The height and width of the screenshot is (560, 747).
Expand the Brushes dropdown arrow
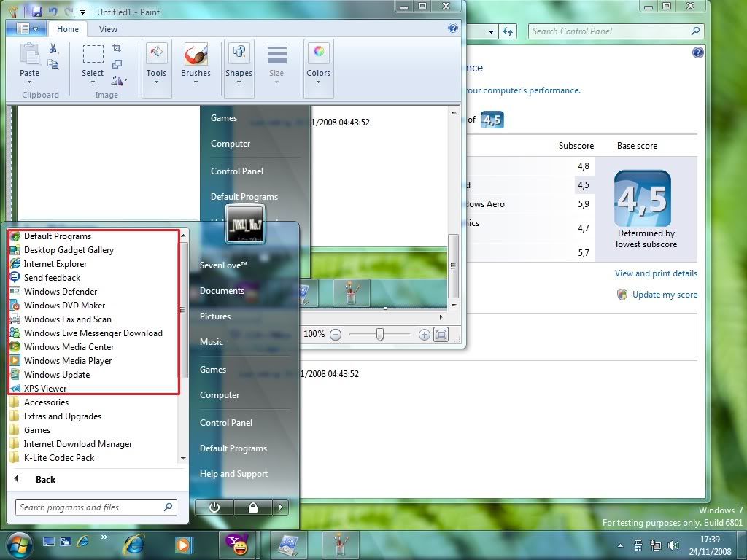click(196, 82)
